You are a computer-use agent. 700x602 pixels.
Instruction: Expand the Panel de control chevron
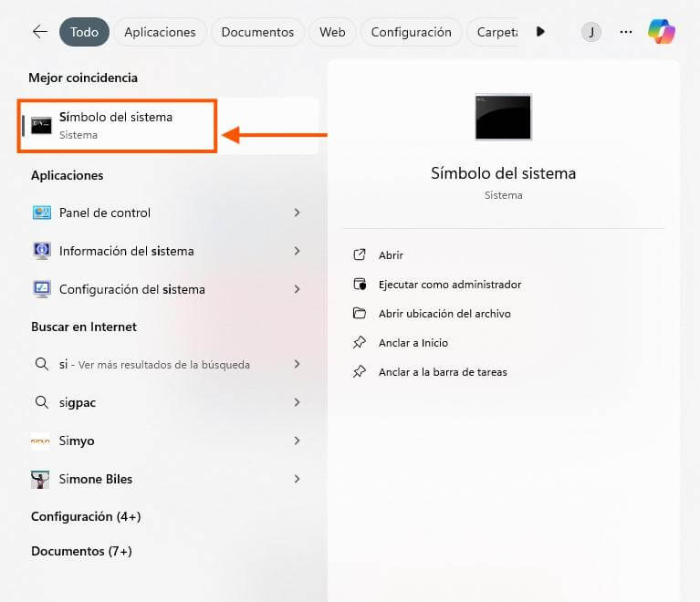click(297, 213)
